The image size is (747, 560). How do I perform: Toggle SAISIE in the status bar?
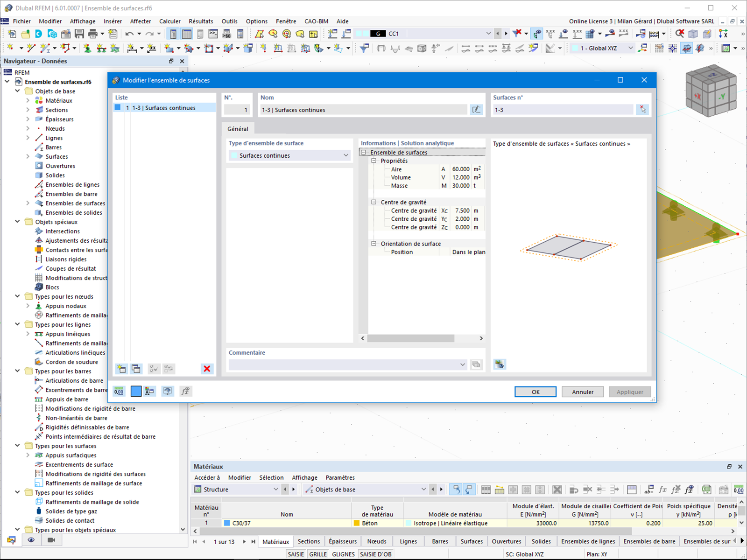pos(296,554)
